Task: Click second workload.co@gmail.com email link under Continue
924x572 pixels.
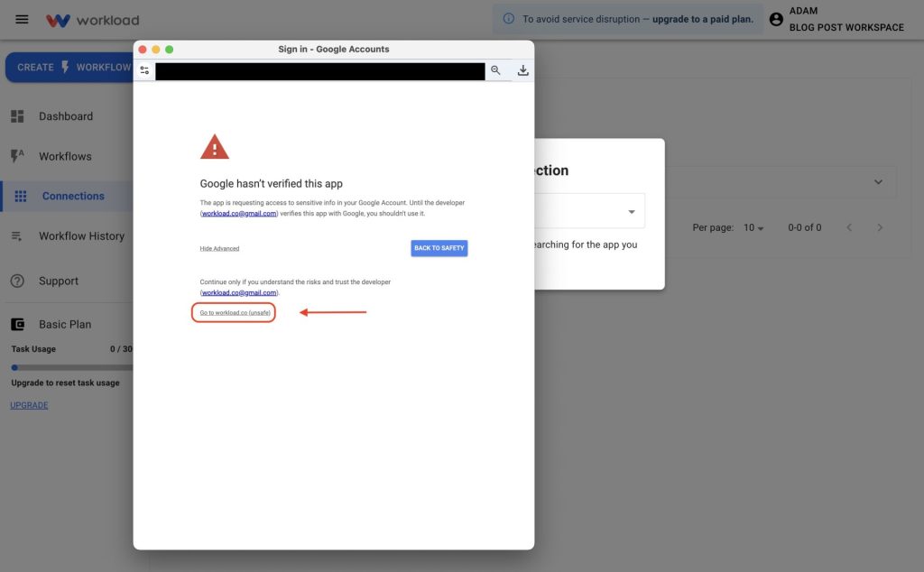Action: pos(239,293)
